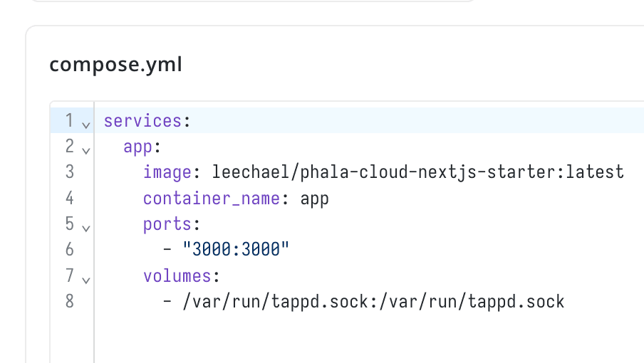Click the "3000:3000" port mapping string
Viewport: 644px width, 363px height.
(236, 250)
